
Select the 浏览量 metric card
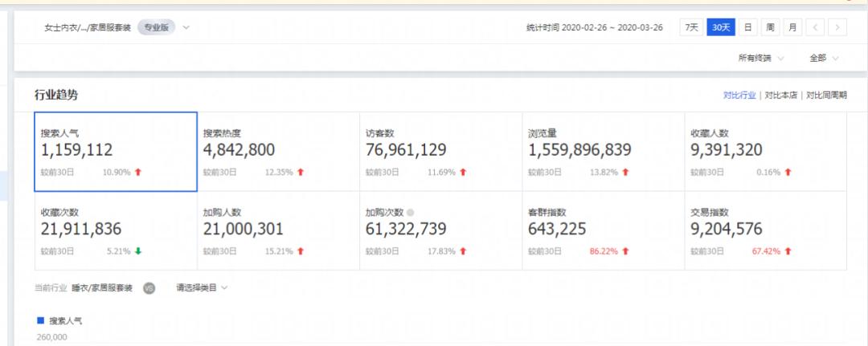pos(604,152)
